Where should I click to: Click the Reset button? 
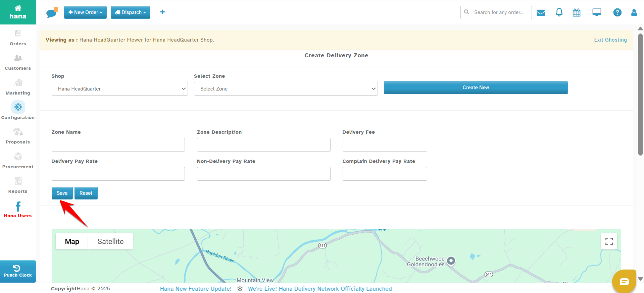pos(86,193)
